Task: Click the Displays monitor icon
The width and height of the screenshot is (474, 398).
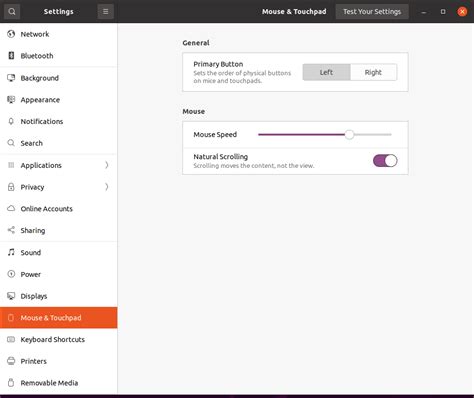Action: (x=11, y=296)
